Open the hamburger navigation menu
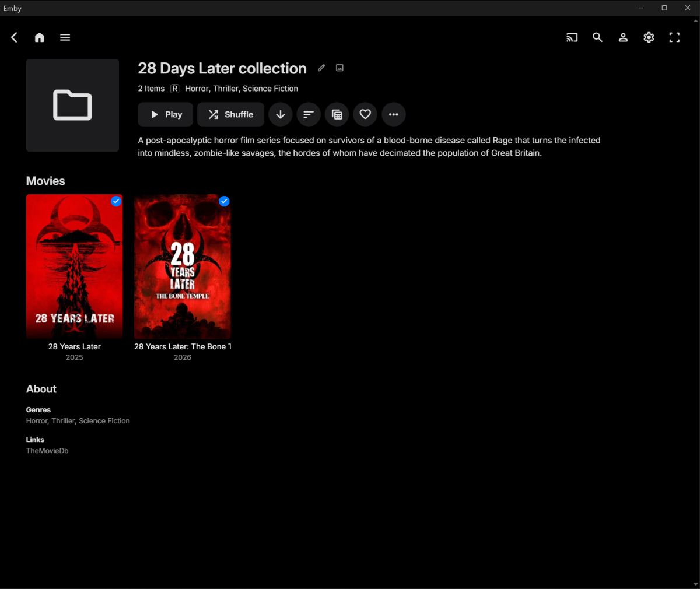The height and width of the screenshot is (589, 700). click(65, 37)
